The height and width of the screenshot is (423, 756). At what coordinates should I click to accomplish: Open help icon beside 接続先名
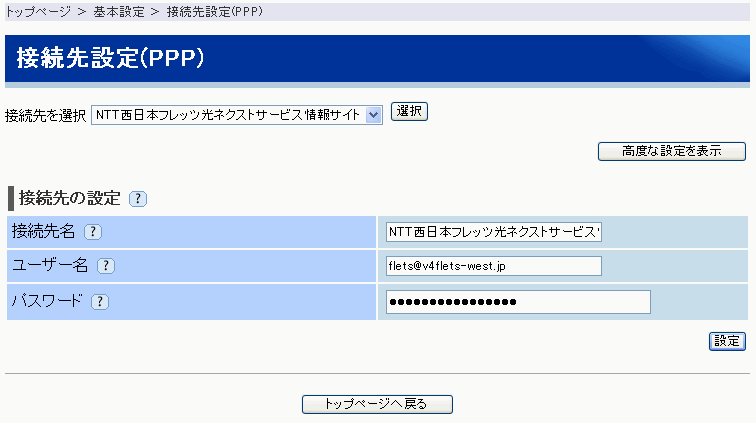93,232
